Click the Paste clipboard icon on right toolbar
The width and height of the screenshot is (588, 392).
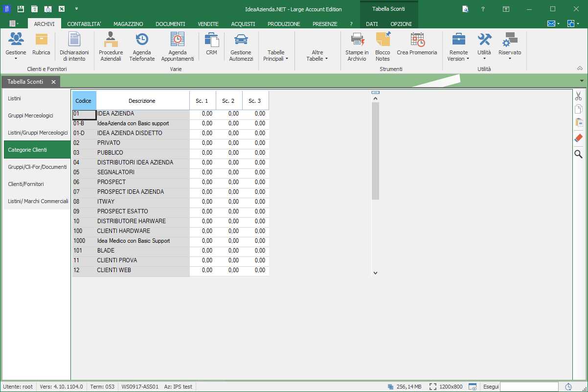[578, 123]
